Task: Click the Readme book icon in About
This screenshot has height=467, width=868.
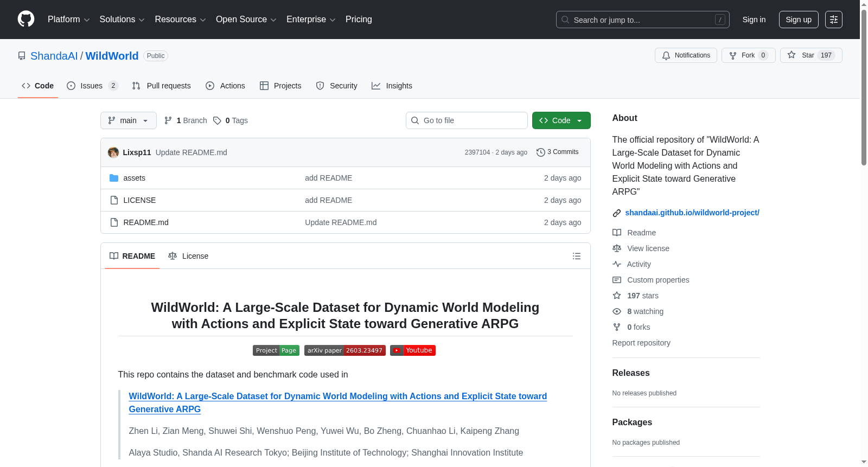Action: pos(617,233)
